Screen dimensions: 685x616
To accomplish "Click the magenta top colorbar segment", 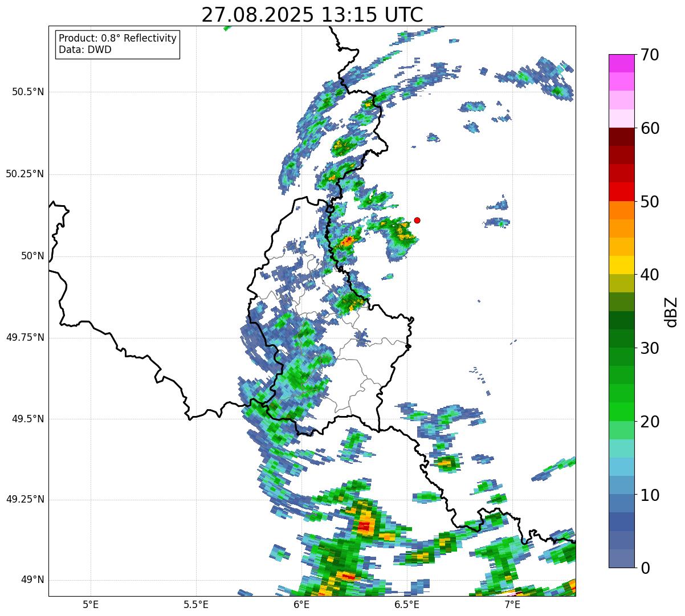I will click(621, 63).
